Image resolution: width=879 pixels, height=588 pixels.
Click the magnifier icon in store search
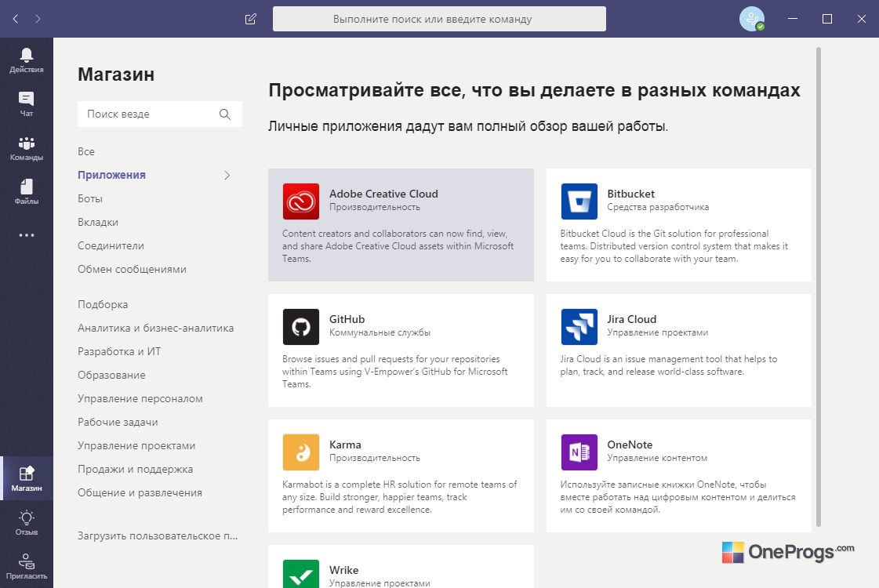pos(225,114)
